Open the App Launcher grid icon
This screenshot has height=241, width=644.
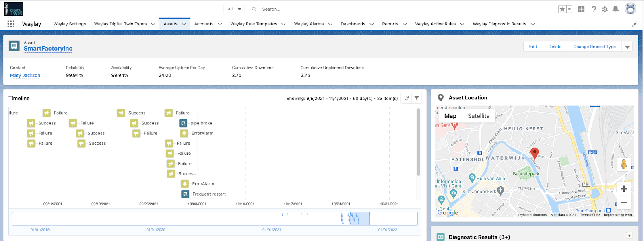click(11, 24)
